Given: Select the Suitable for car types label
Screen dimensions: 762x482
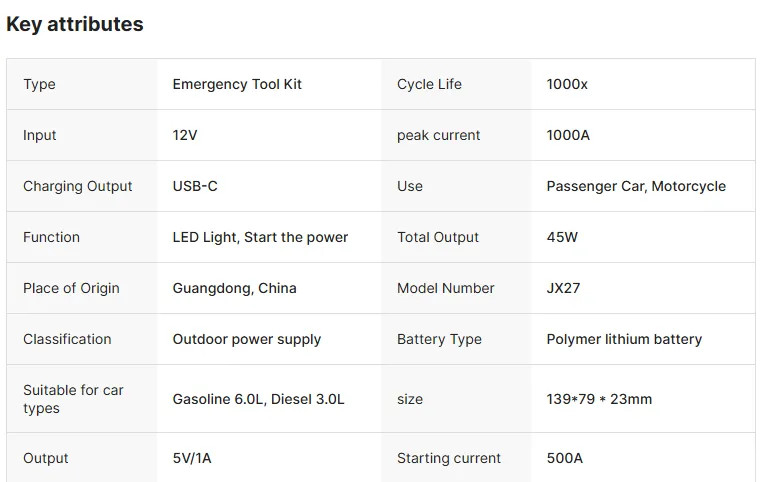Looking at the screenshot, I should [x=73, y=399].
